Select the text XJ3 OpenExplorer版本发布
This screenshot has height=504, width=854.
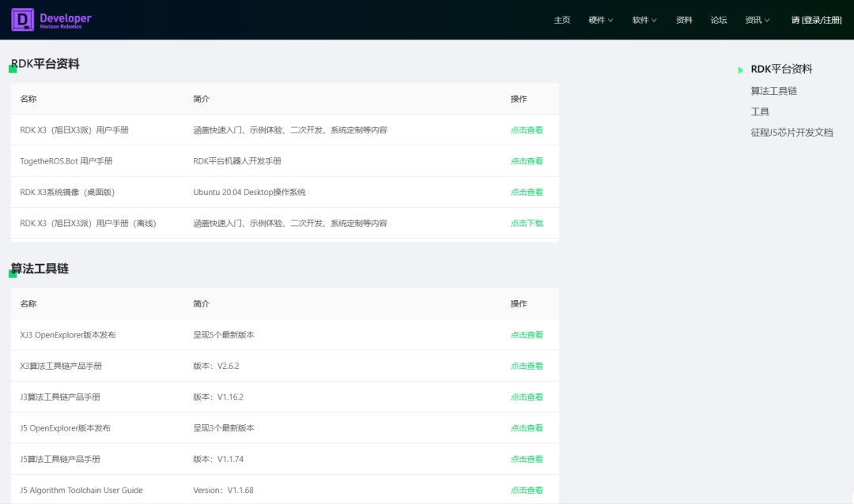(x=67, y=335)
